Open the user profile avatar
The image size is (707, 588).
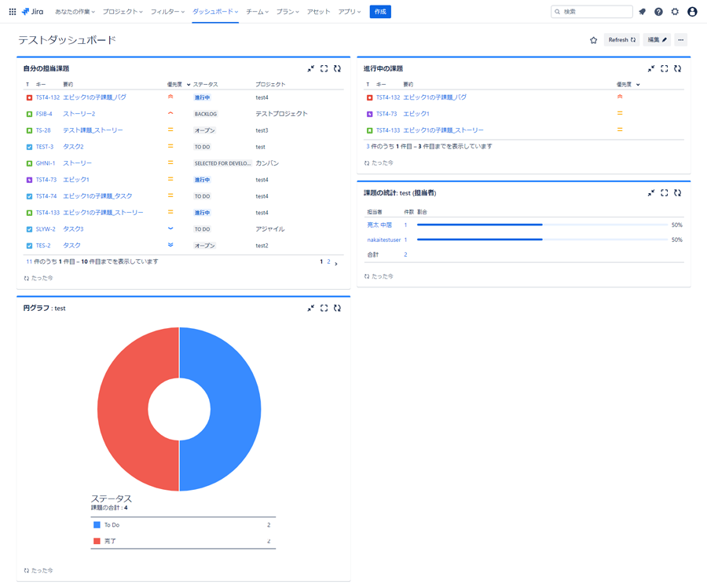[x=692, y=12]
